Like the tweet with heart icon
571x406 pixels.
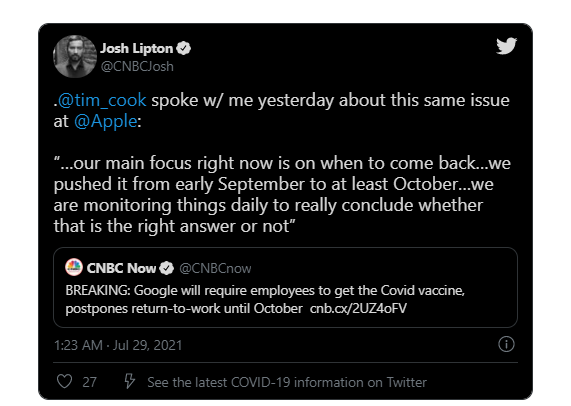pyautogui.click(x=64, y=382)
